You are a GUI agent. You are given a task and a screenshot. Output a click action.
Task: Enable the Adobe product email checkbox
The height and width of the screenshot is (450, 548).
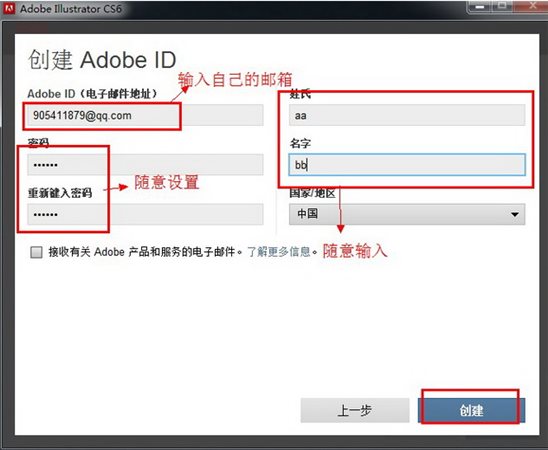click(x=36, y=252)
